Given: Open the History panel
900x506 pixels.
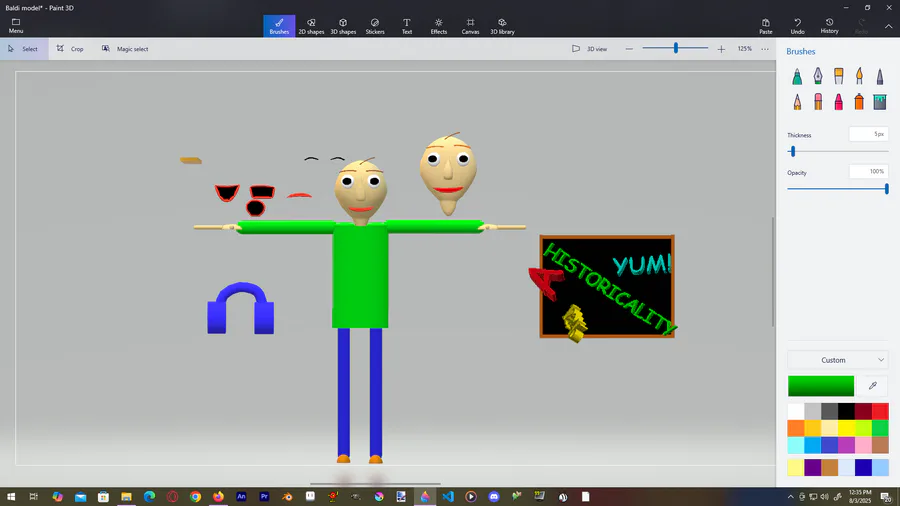Looking at the screenshot, I should click(x=829, y=26).
